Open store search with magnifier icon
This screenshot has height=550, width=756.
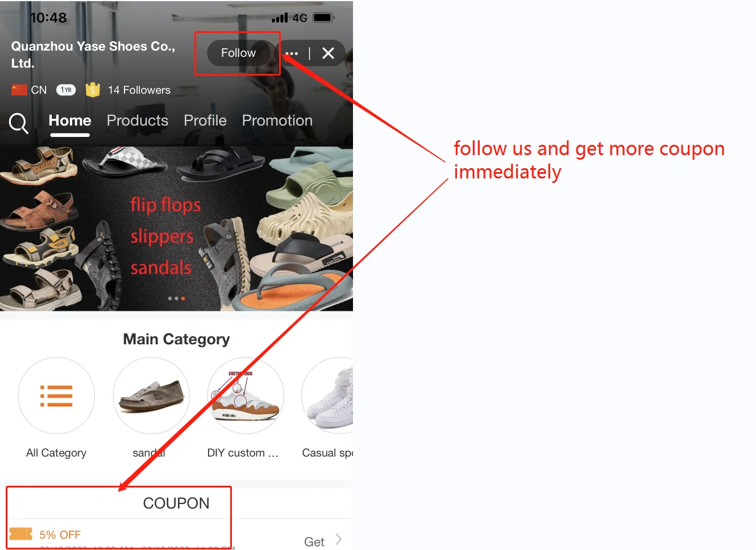[19, 123]
